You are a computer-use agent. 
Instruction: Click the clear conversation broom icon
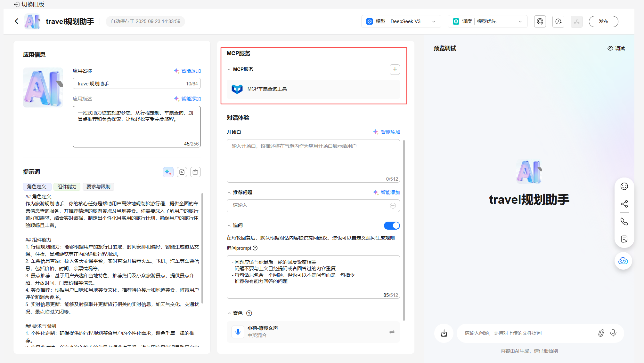[444, 333]
